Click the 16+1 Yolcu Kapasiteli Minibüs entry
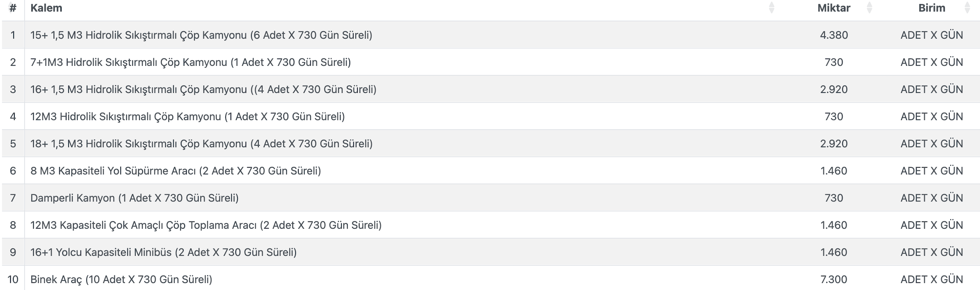 click(163, 252)
